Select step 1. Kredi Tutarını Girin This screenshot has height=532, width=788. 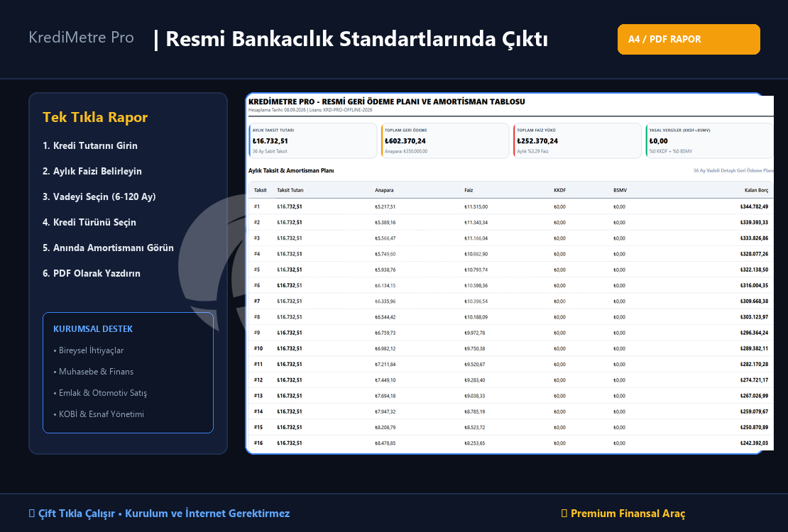(x=90, y=145)
